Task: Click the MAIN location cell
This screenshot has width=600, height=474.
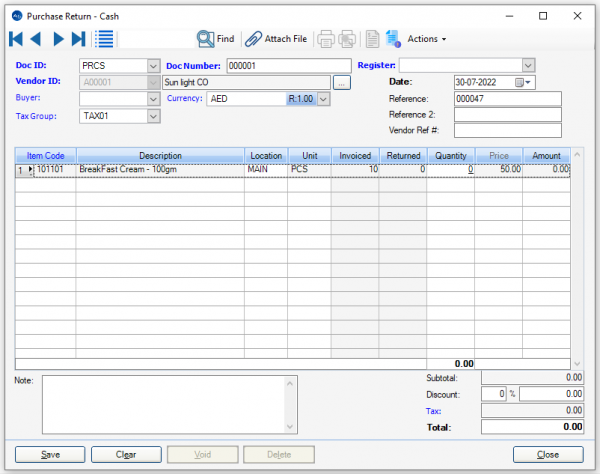Action: [266, 170]
